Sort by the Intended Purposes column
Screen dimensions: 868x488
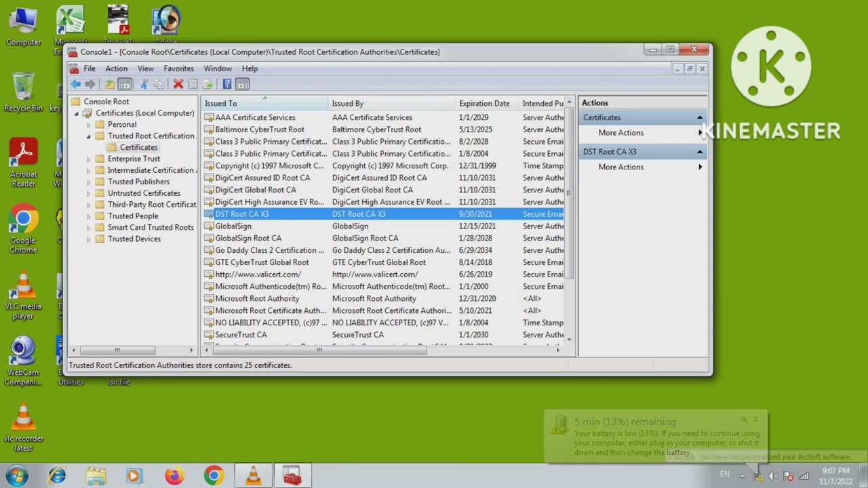(542, 104)
